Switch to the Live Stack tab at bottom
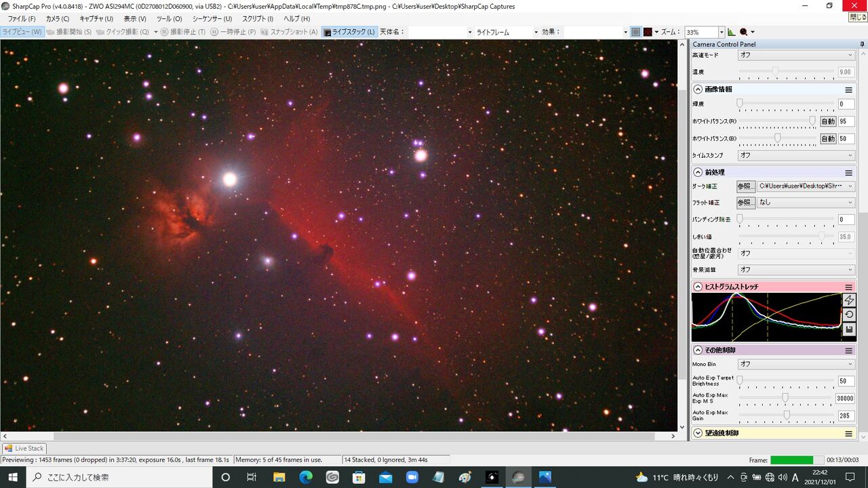 pos(24,448)
